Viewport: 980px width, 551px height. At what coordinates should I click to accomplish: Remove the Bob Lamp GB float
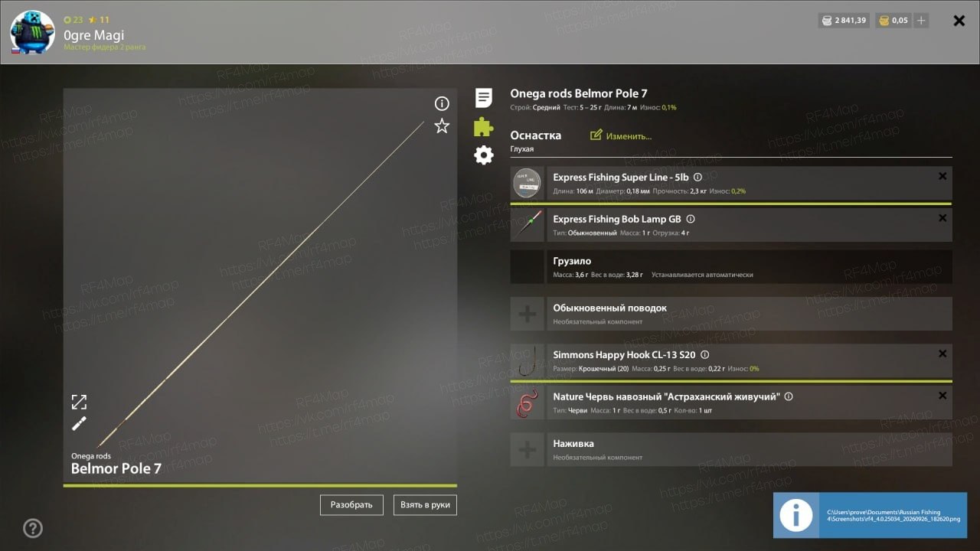942,218
